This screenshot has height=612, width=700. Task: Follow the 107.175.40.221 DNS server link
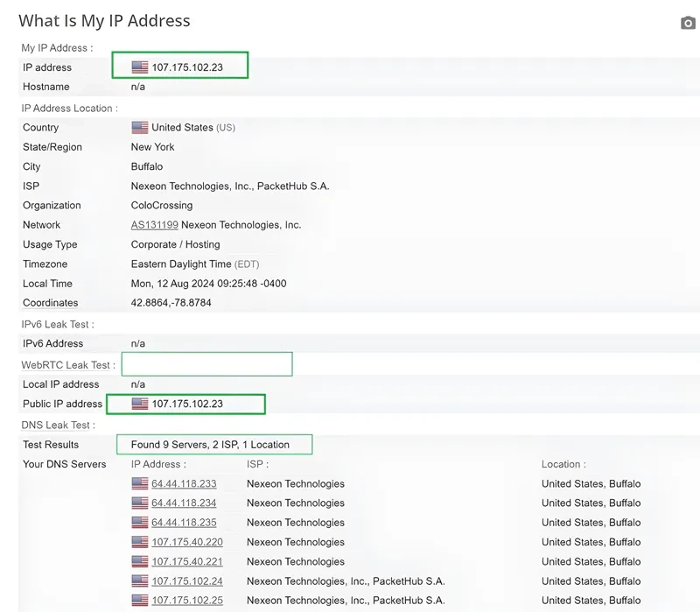tap(186, 562)
